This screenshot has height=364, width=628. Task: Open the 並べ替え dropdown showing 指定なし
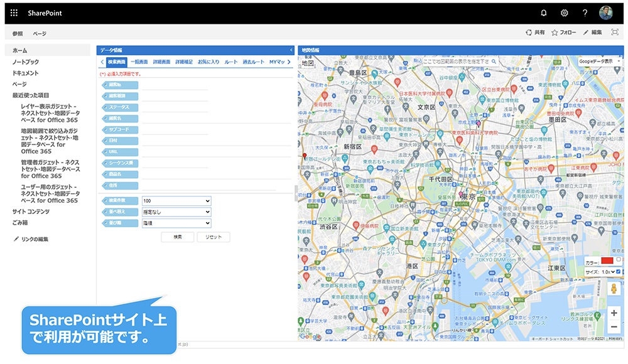(x=176, y=212)
